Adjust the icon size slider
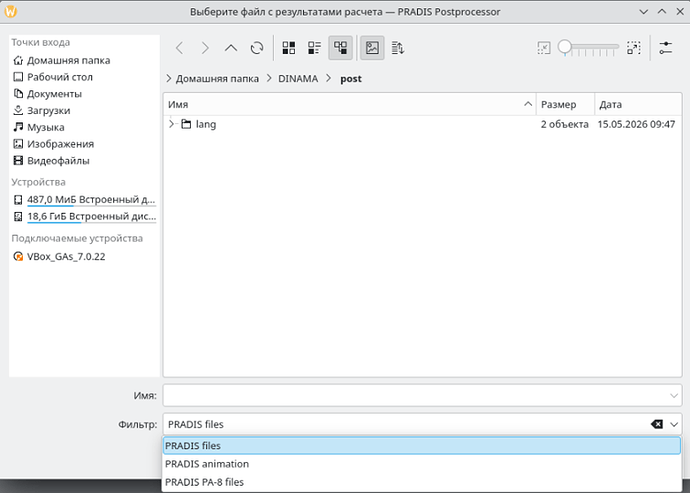690x493 pixels. coord(589,48)
